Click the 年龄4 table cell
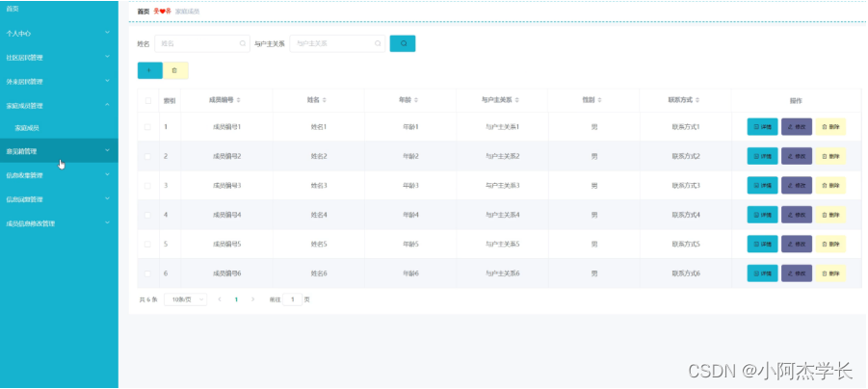The width and height of the screenshot is (868, 389). pyautogui.click(x=410, y=215)
